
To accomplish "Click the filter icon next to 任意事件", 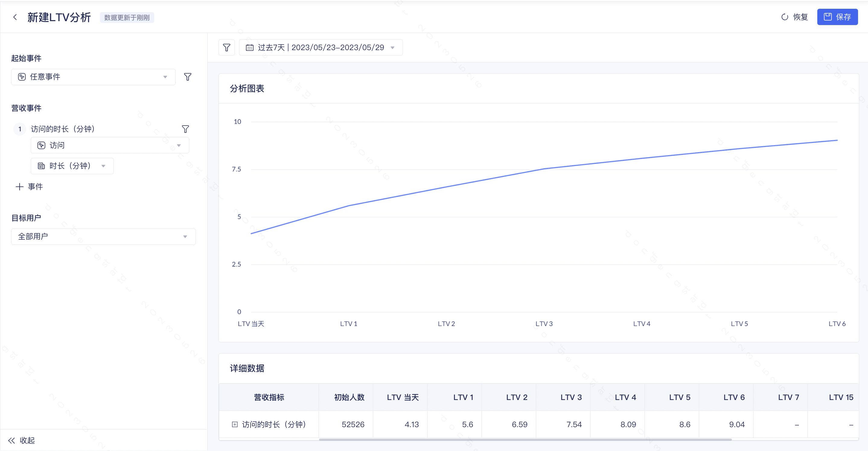I will (188, 77).
